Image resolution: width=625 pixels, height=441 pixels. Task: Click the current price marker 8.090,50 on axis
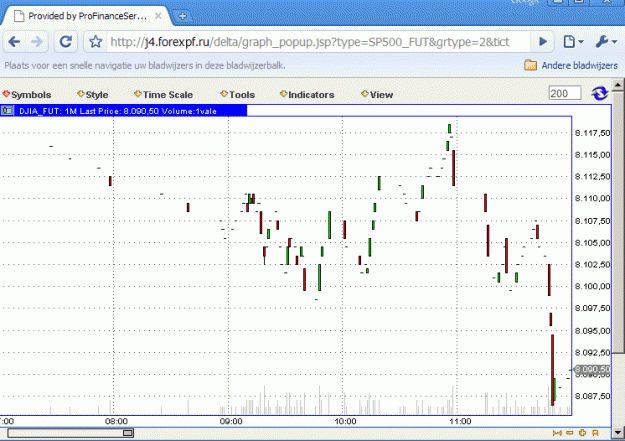(x=592, y=370)
